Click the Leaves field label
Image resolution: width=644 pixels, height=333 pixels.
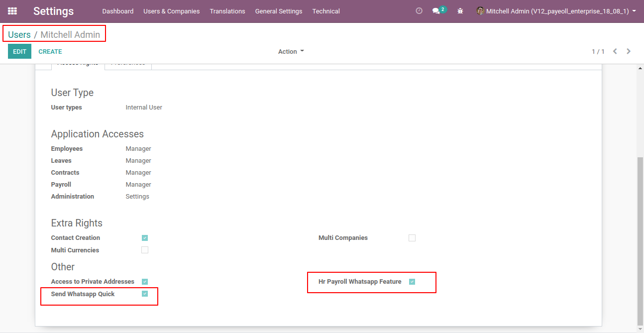coord(61,161)
